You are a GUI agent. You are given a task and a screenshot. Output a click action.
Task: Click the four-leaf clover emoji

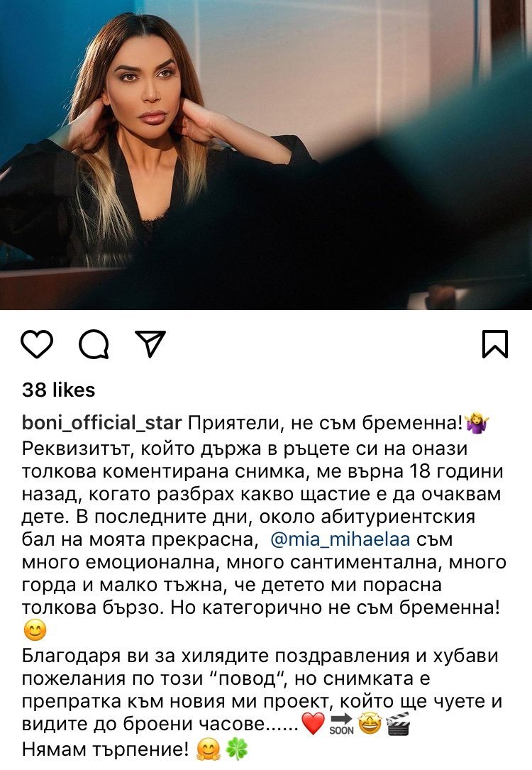[236, 749]
